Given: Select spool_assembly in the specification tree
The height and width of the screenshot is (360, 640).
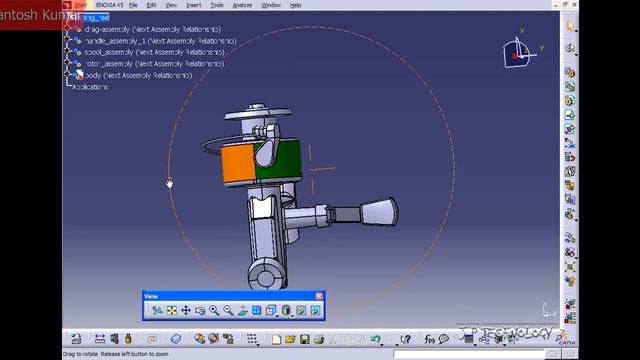Looking at the screenshot, I should [x=154, y=52].
